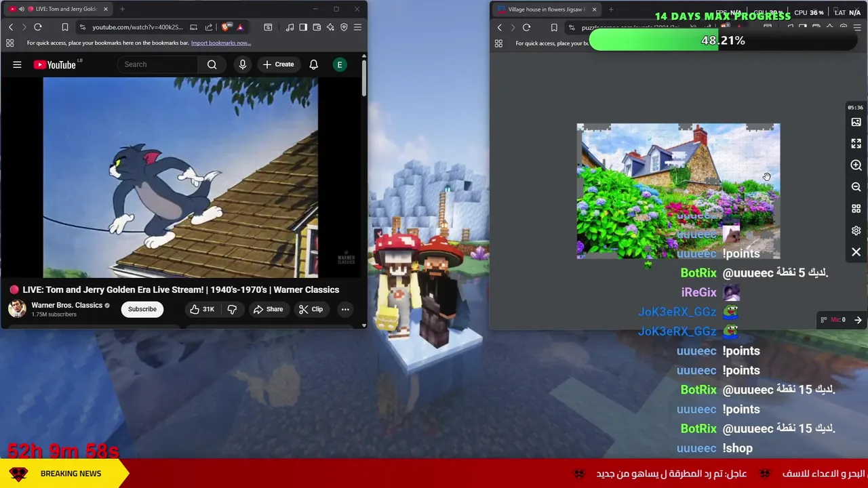Go back in the YouTube browser window
The width and height of the screenshot is (868, 488).
[11, 27]
